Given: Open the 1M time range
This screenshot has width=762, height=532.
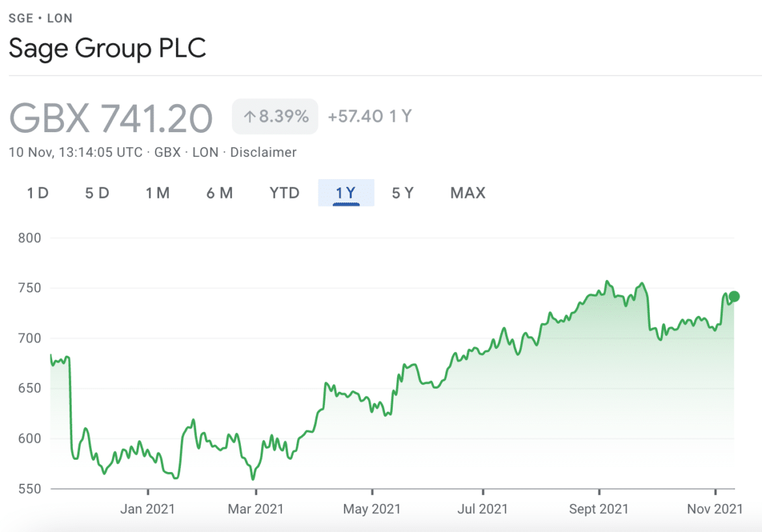Looking at the screenshot, I should [158, 193].
